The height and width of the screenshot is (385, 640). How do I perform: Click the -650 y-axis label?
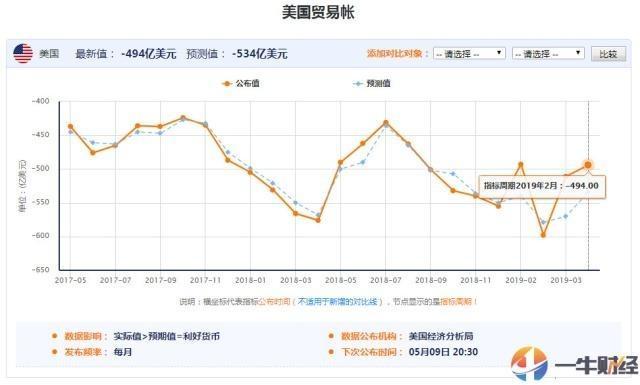click(40, 270)
